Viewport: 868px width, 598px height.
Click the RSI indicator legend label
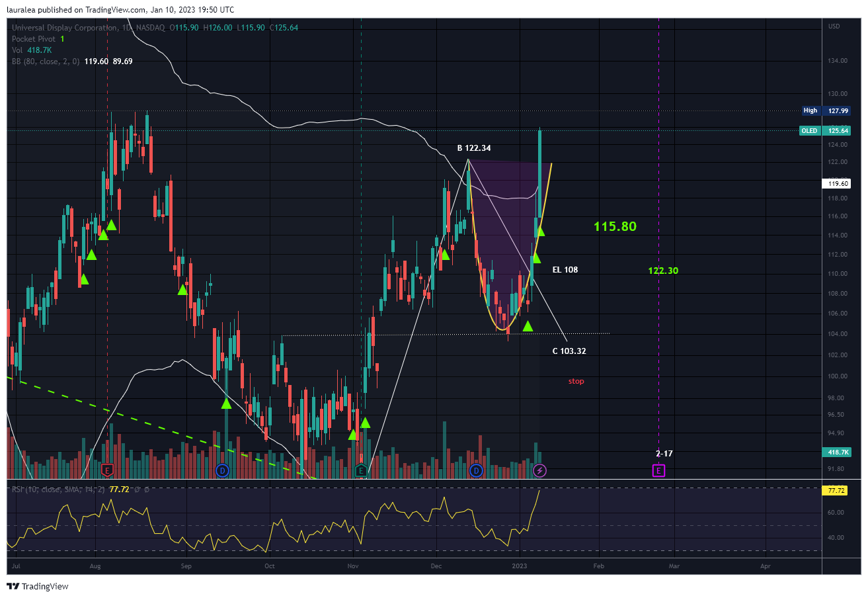59,490
